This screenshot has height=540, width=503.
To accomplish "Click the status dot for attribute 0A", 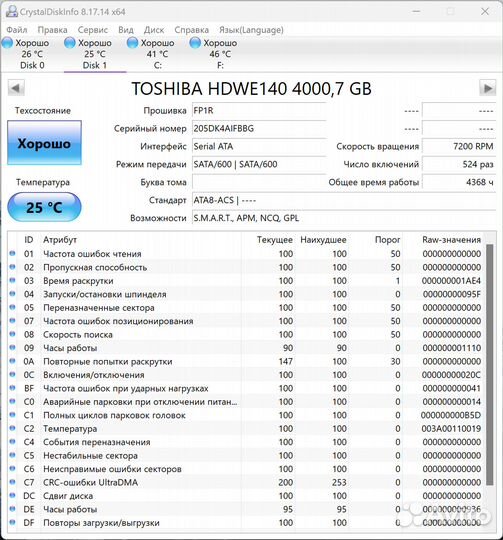I will tap(12, 361).
